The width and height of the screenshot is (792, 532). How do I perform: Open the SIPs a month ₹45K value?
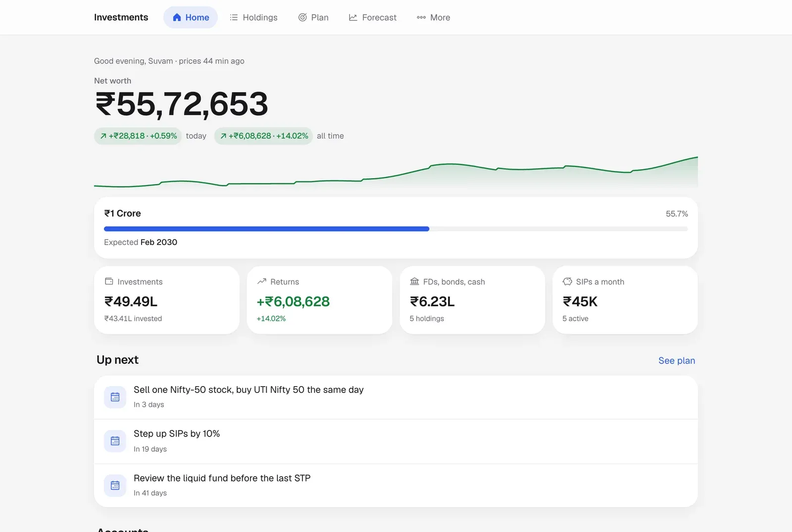pyautogui.click(x=580, y=301)
